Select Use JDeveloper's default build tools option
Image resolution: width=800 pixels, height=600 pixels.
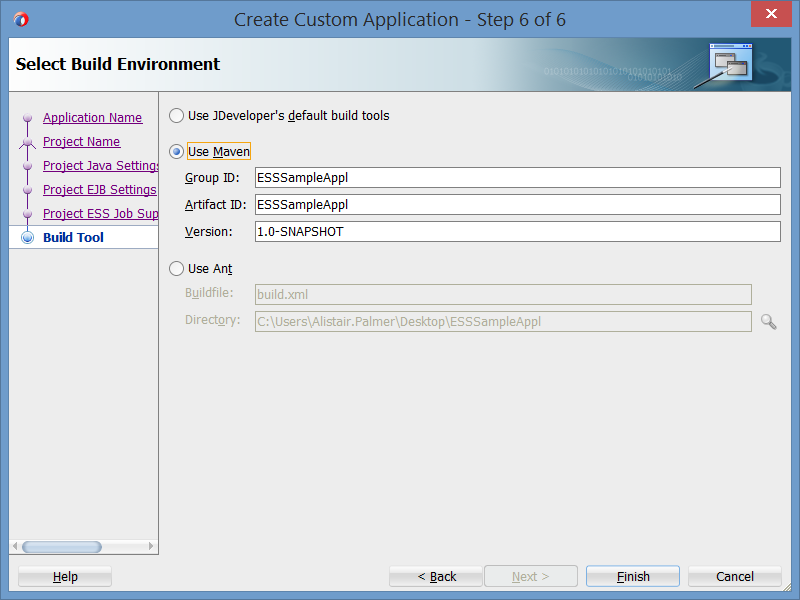(x=177, y=116)
